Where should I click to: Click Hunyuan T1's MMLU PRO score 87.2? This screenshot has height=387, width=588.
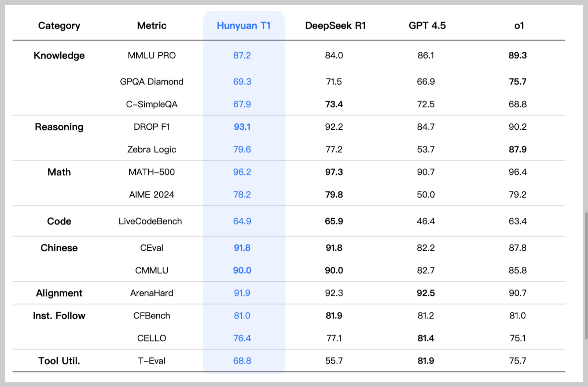click(242, 55)
